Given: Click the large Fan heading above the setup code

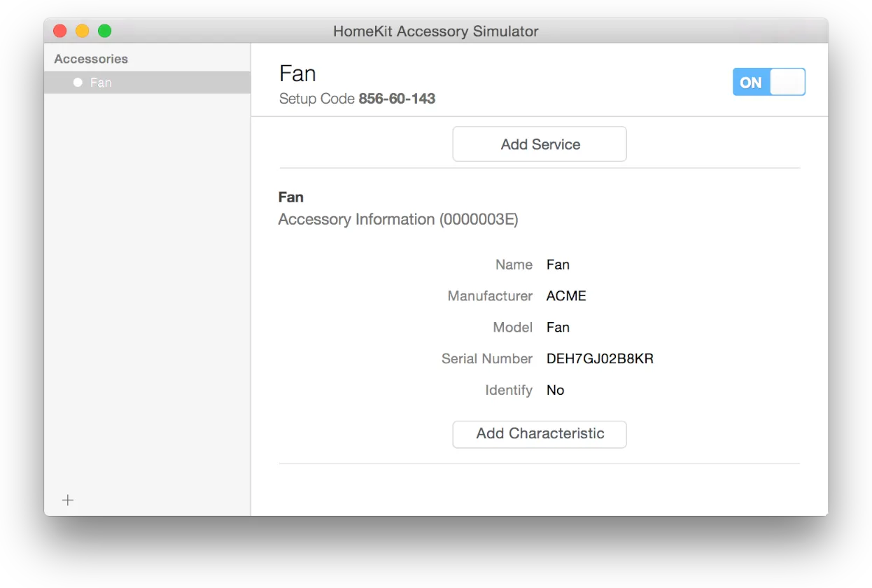Looking at the screenshot, I should (297, 73).
